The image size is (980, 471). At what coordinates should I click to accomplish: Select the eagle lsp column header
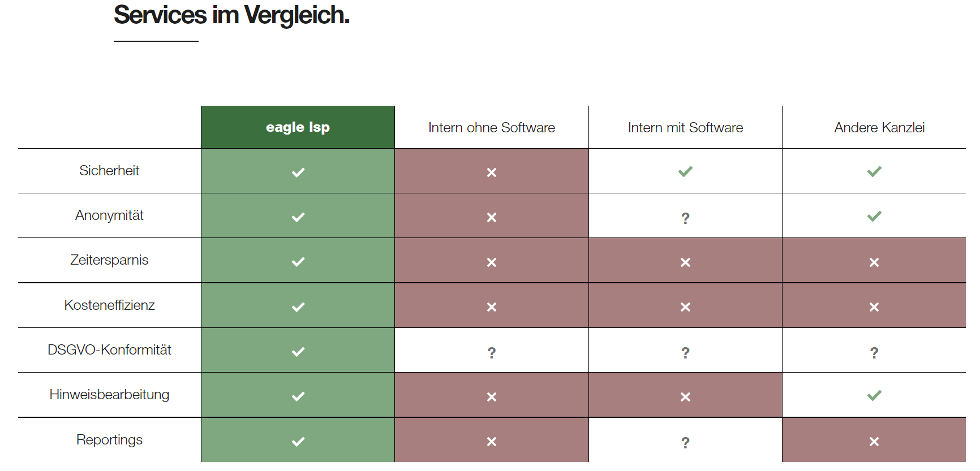pyautogui.click(x=298, y=127)
